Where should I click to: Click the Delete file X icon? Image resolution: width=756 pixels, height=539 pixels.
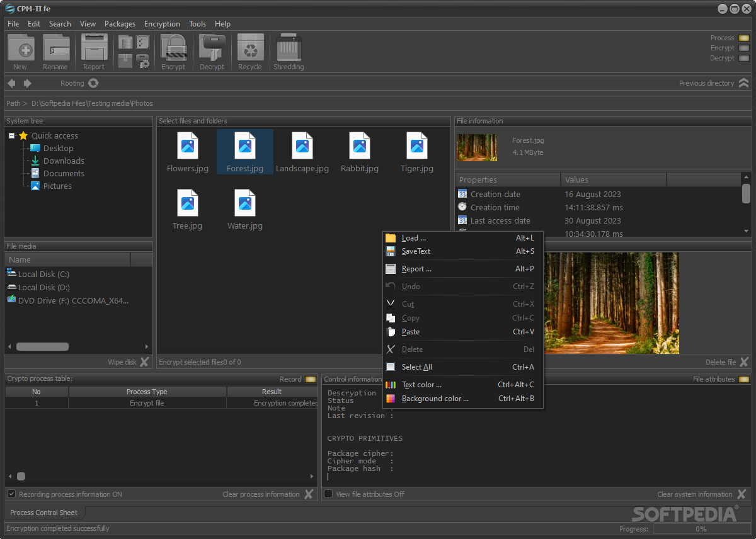744,361
